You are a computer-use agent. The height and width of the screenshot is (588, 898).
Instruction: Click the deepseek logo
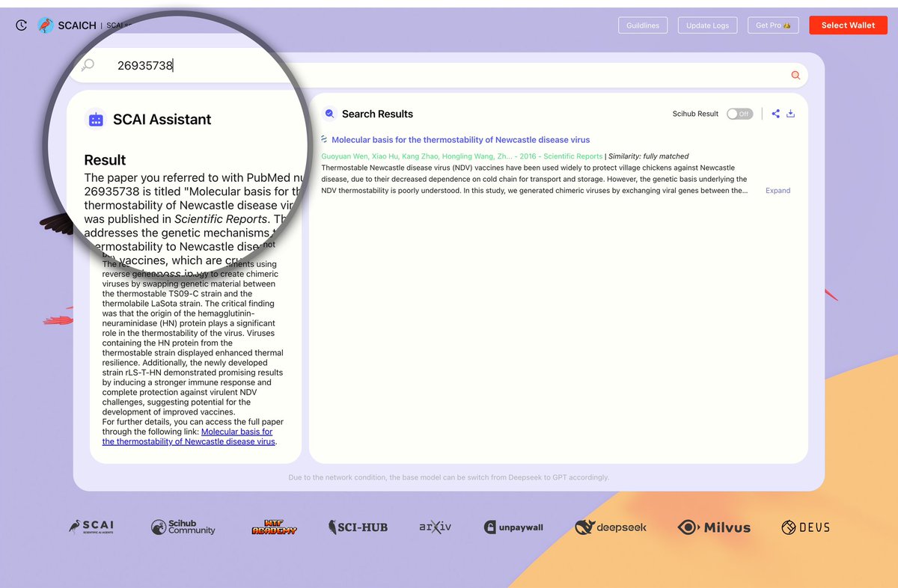click(611, 527)
